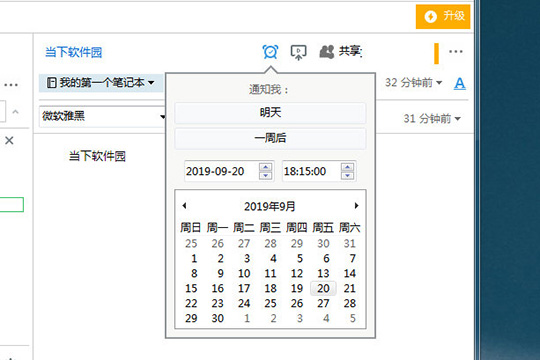Open the three-dots more menu at top right
Viewport: 540px width, 360px height.
tap(456, 52)
